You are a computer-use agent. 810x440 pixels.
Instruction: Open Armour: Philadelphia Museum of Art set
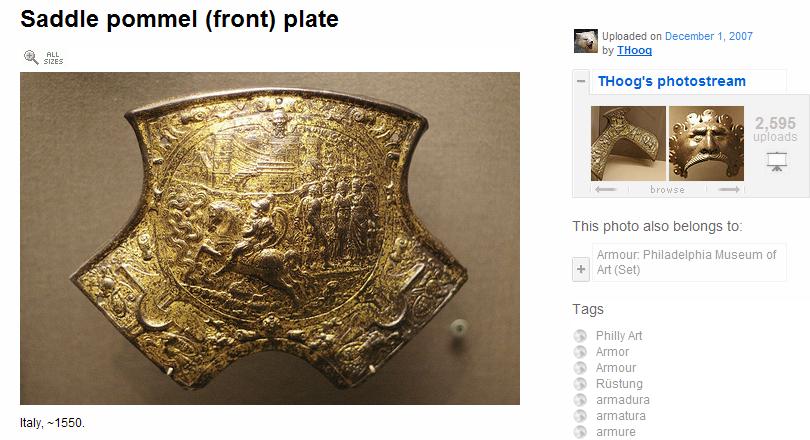687,262
